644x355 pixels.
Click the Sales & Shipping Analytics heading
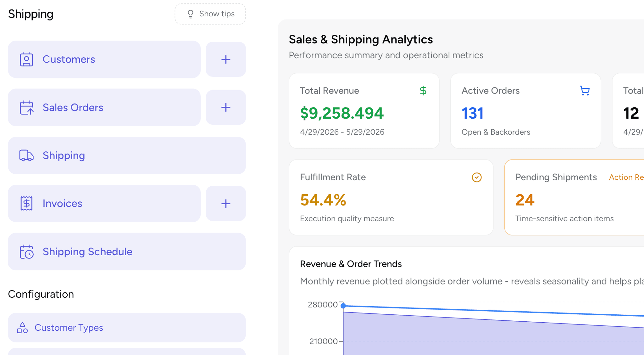pyautogui.click(x=361, y=39)
